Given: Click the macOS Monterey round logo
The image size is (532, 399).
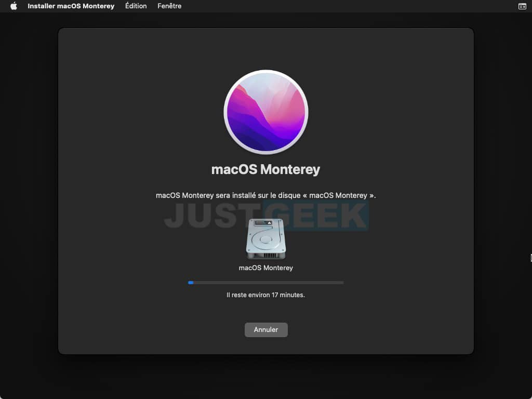Looking at the screenshot, I should point(265,112).
